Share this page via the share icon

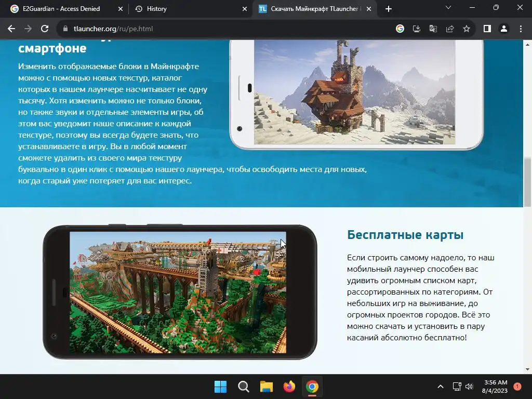[x=450, y=29]
